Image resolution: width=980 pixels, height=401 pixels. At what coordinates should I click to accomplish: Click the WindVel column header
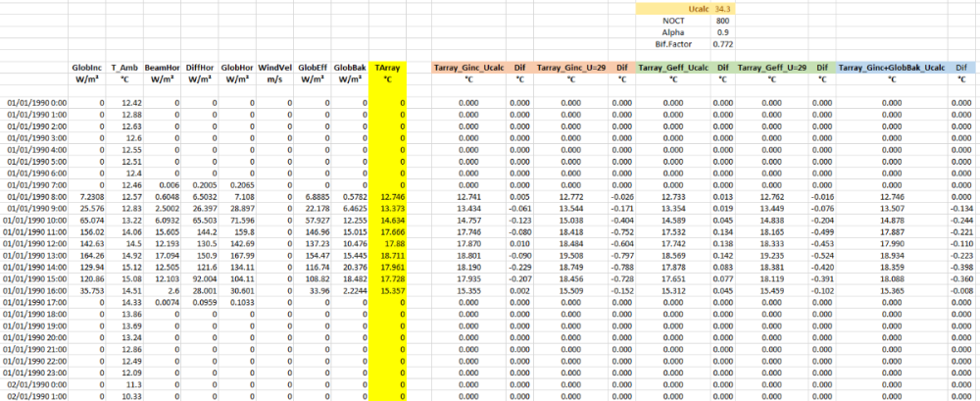click(272, 67)
